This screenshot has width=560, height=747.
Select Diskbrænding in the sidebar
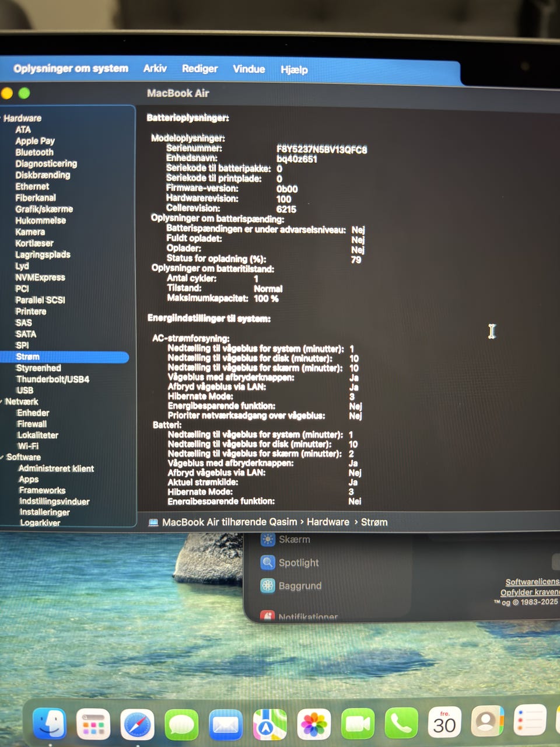(43, 175)
